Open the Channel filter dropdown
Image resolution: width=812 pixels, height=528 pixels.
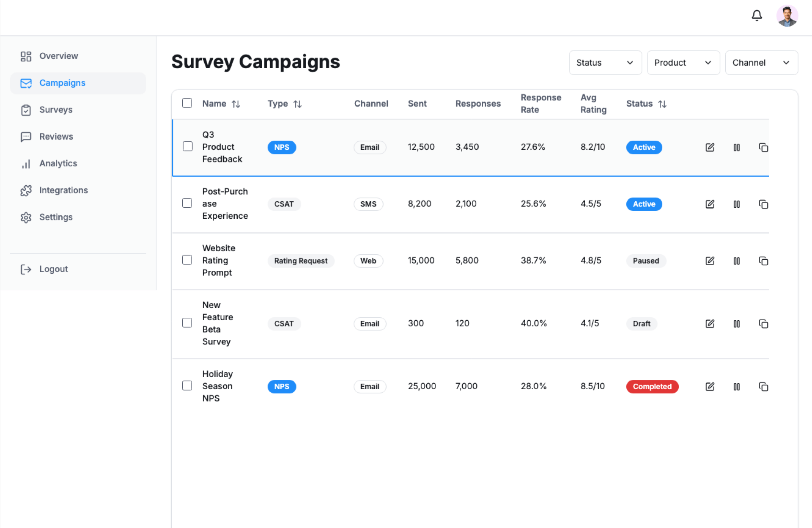coord(761,63)
